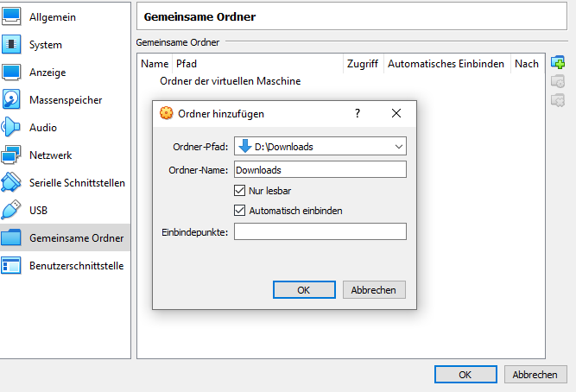Screen dimensions: 576x392
Task: Disable Automatisch einbinden checkbox
Action: pos(240,210)
